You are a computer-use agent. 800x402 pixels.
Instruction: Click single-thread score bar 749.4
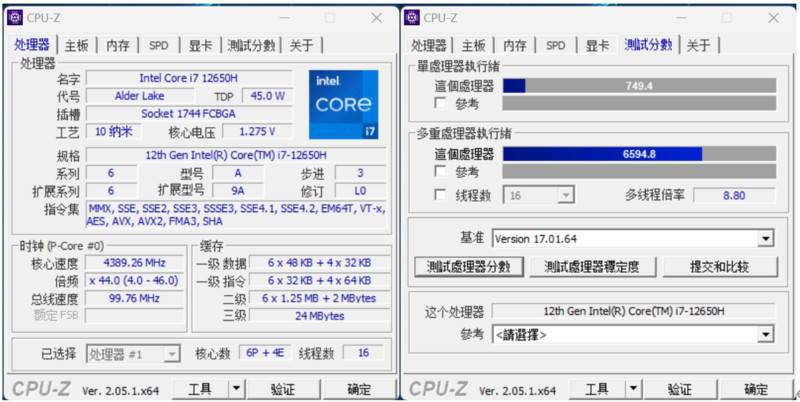click(639, 86)
